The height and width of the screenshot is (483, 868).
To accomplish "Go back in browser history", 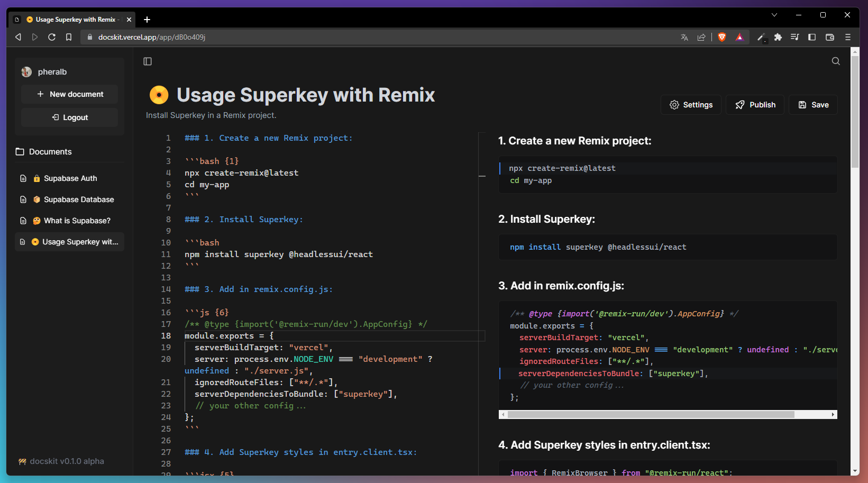I will [x=18, y=37].
